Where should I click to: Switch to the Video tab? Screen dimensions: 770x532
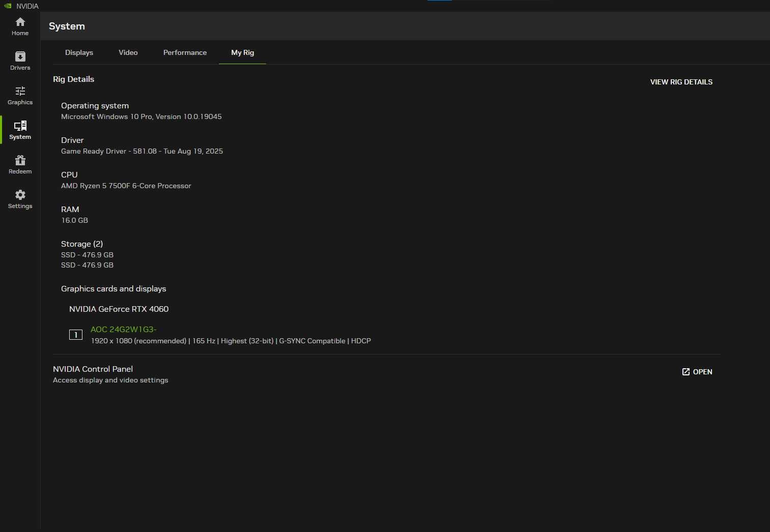pos(128,52)
